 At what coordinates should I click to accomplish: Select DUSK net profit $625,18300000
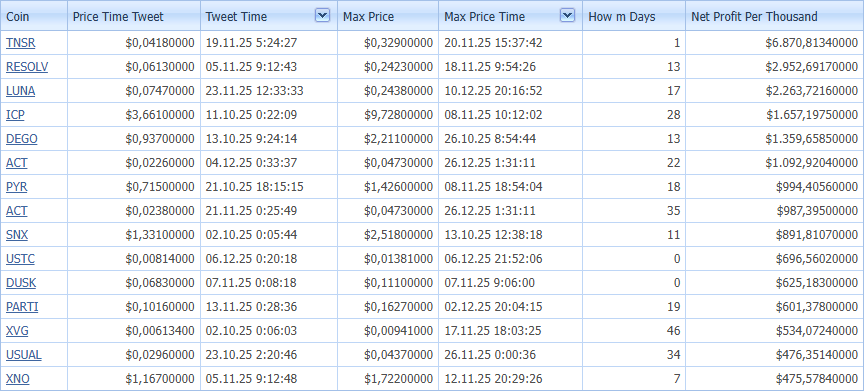[817, 283]
